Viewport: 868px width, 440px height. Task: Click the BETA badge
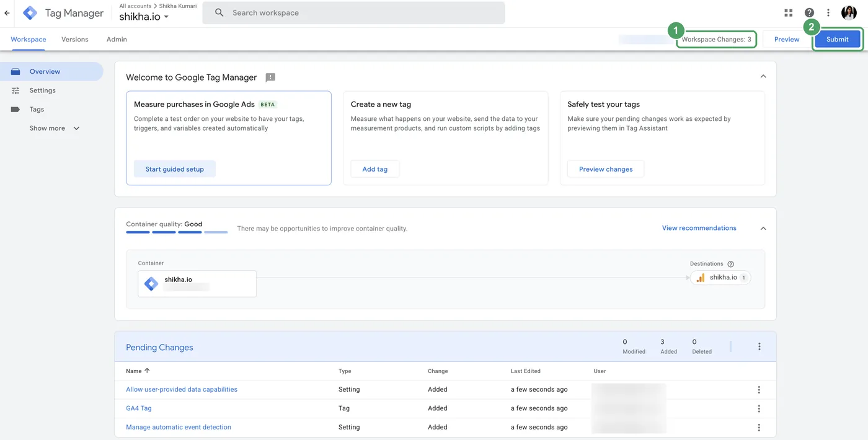tap(268, 105)
